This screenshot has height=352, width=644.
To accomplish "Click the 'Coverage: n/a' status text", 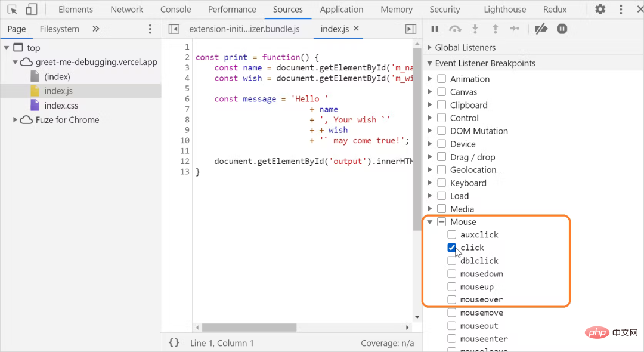I will 388,343.
